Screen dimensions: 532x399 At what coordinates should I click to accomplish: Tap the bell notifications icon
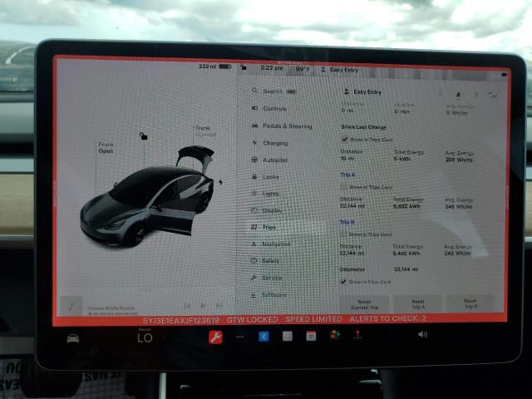click(458, 96)
